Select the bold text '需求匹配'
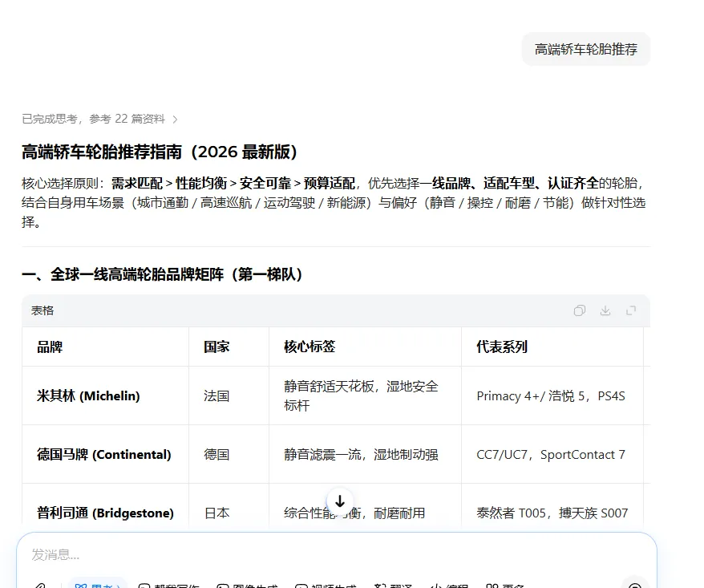This screenshot has height=588, width=704. click(x=137, y=183)
